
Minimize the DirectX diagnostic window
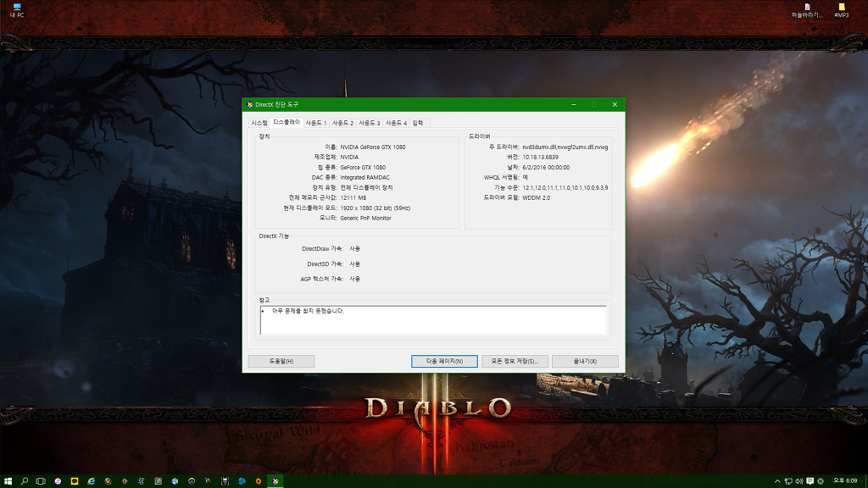574,104
